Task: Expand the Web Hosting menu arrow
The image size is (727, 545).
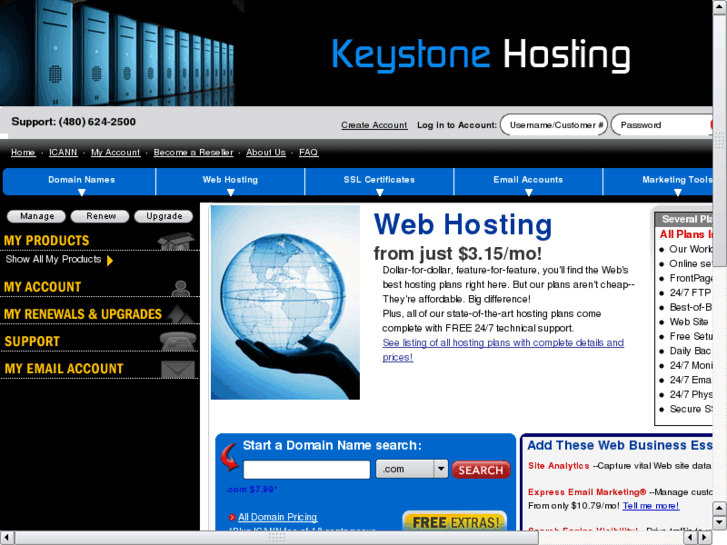Action: pyautogui.click(x=230, y=192)
